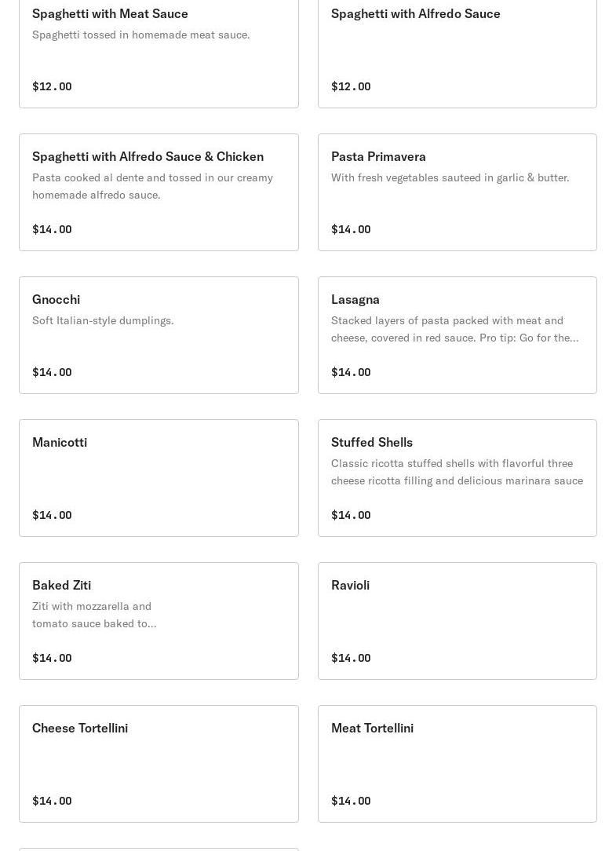Open the Lasagna item details
This screenshot has width=616, height=851.
click(457, 335)
